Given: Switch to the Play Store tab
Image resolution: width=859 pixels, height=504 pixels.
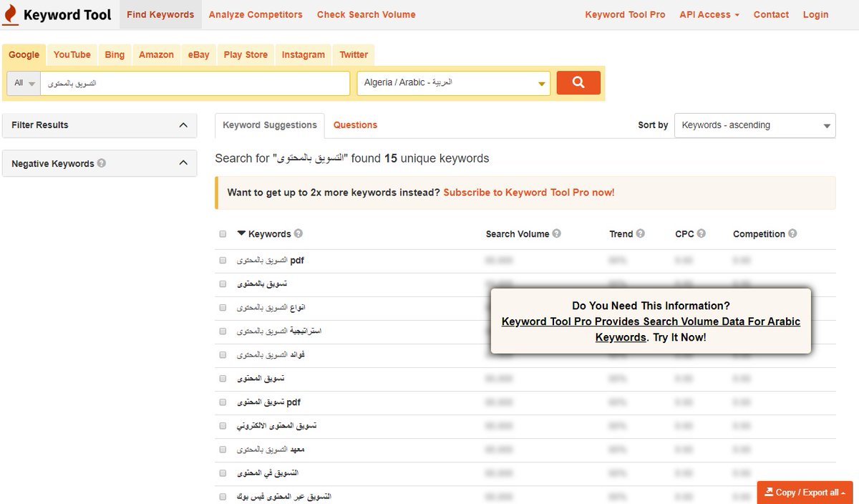Looking at the screenshot, I should pos(246,54).
